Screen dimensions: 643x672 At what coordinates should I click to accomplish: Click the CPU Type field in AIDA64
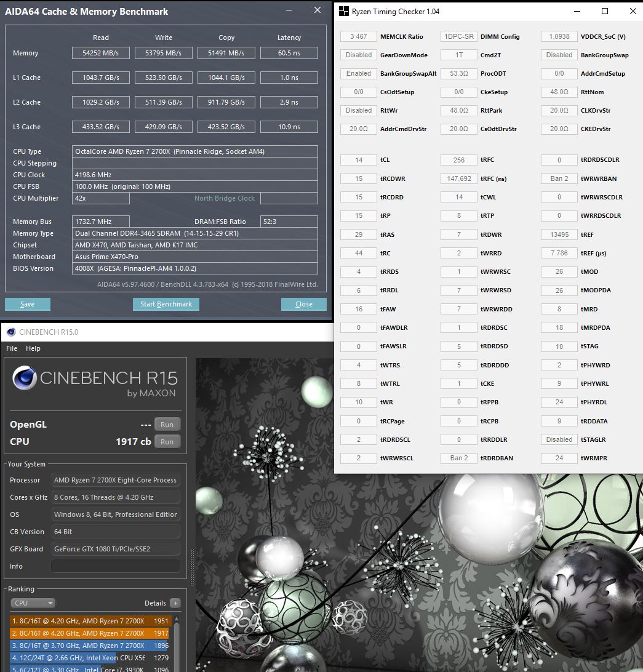tap(195, 151)
